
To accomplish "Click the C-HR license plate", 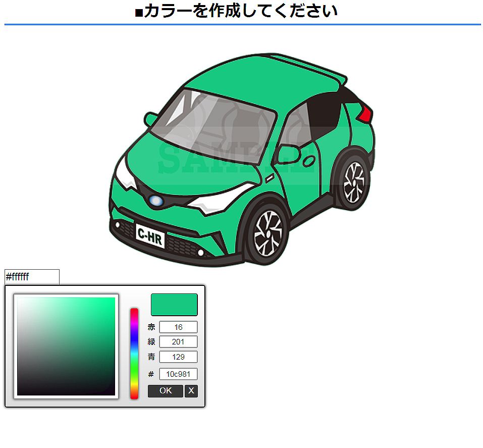I will pyautogui.click(x=150, y=236).
